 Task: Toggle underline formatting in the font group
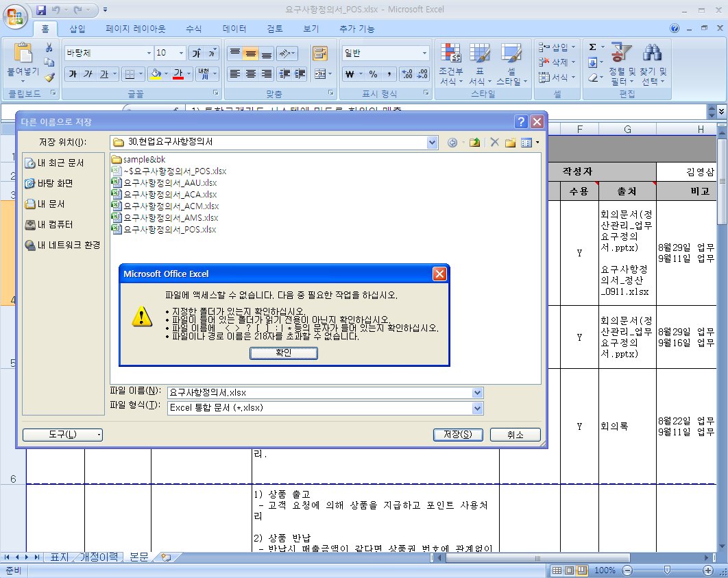click(x=105, y=74)
